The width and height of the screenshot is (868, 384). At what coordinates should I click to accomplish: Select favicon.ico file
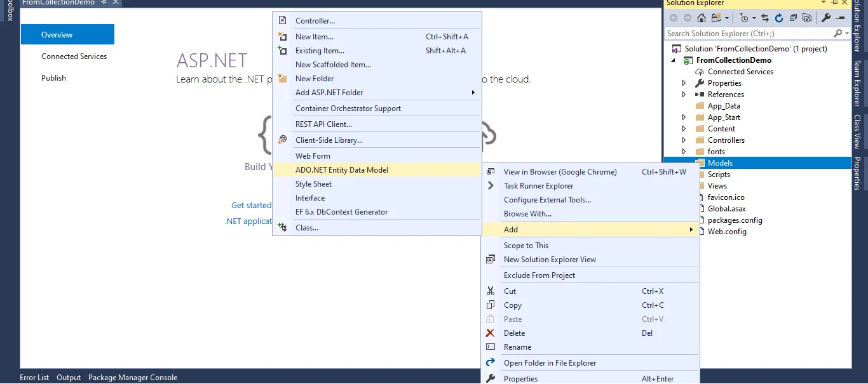(726, 197)
